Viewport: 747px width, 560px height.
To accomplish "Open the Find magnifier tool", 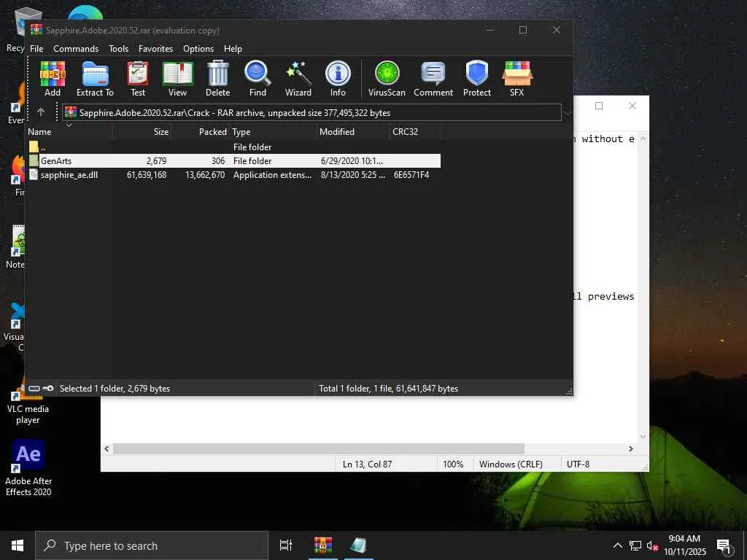I will [x=258, y=79].
